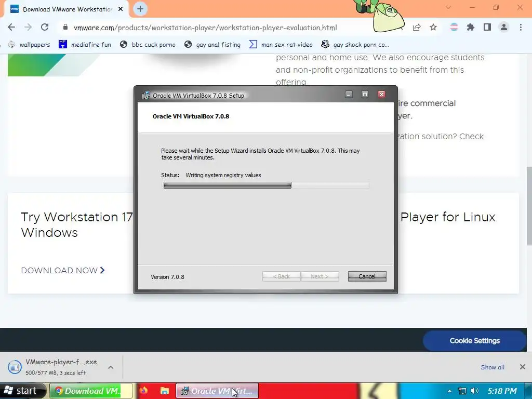This screenshot has width=532, height=399.
Task: Click the padlock site info icon
Action: point(65,27)
